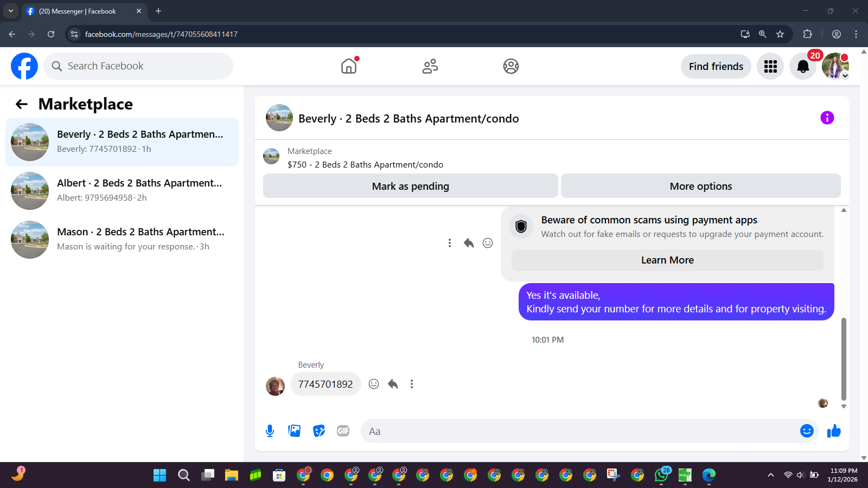Click Mark as pending button

click(x=411, y=186)
